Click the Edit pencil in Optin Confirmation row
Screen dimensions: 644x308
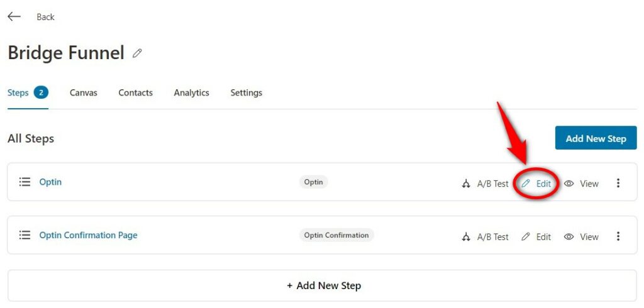(526, 237)
